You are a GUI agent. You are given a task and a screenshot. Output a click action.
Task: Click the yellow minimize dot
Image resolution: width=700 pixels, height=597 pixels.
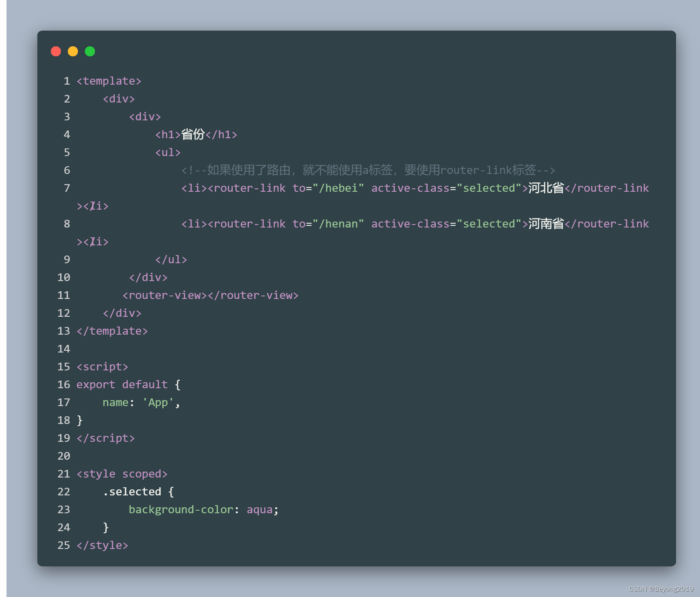tap(73, 51)
